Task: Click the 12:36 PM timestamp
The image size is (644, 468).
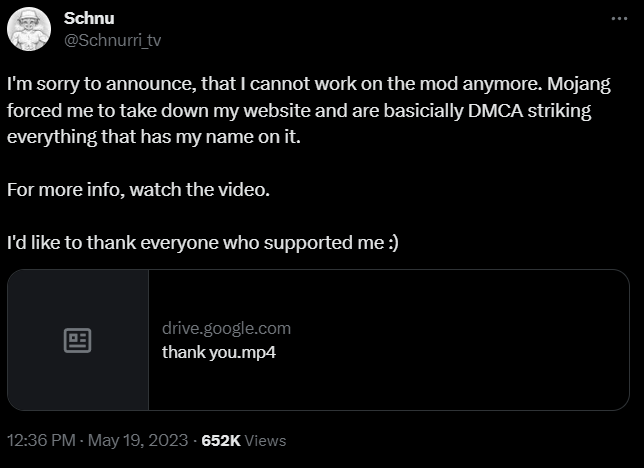Action: pos(41,440)
